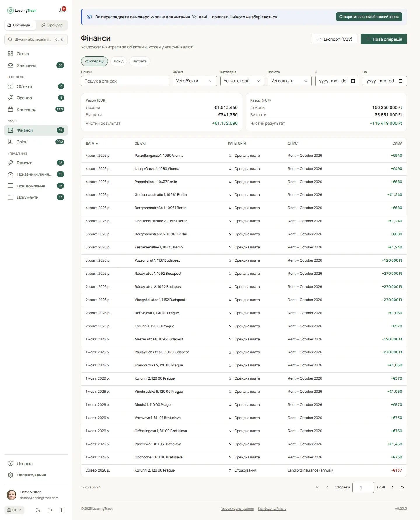Open Налаштування in the sidebar

(36, 475)
